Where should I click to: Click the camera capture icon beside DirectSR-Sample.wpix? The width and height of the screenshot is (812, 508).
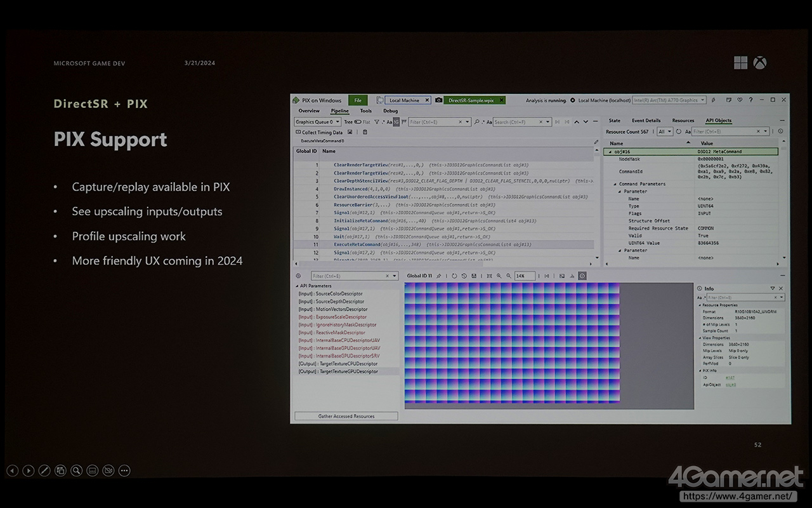[438, 100]
